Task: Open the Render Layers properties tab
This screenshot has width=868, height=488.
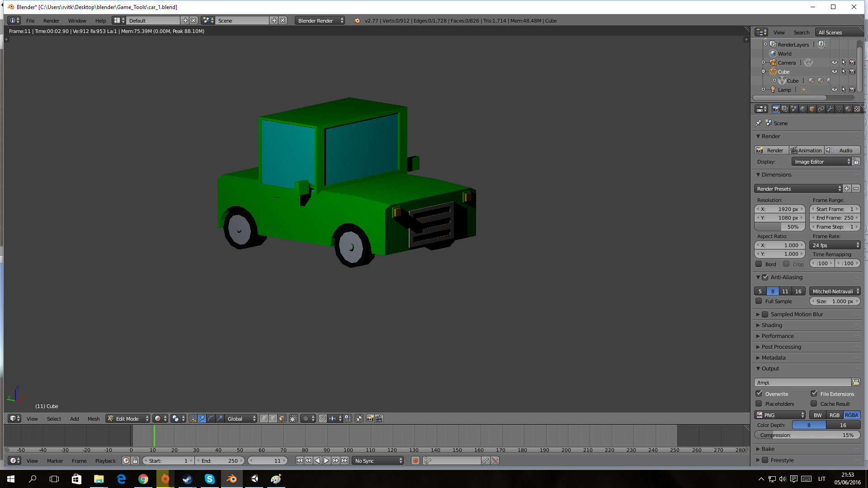Action: [x=785, y=109]
